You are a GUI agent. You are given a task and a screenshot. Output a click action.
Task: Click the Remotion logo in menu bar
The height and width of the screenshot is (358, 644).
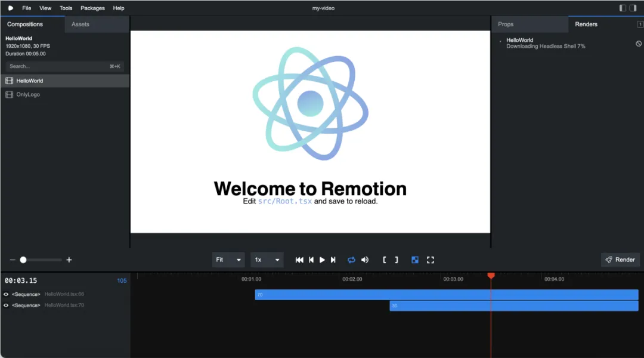[11, 8]
